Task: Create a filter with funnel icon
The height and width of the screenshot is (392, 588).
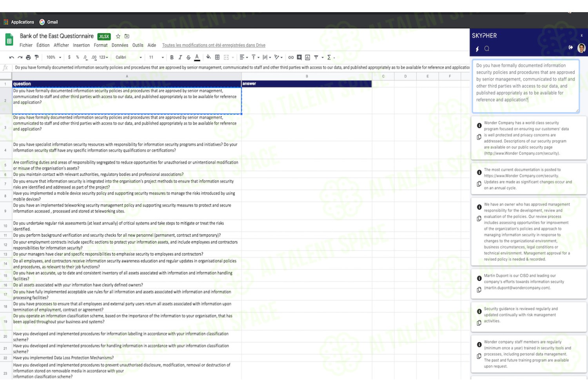Action: (316, 57)
